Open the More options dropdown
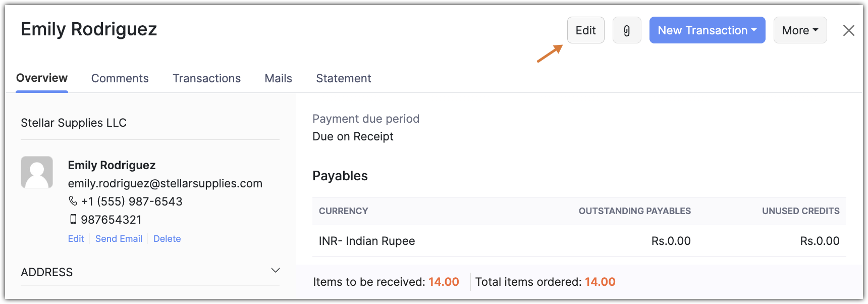The image size is (868, 304). 799,30
